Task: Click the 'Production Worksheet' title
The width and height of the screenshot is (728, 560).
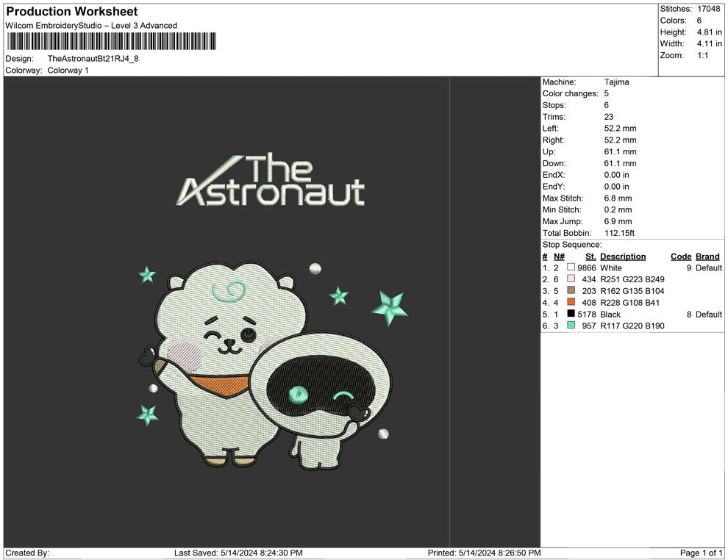Action: coord(72,11)
